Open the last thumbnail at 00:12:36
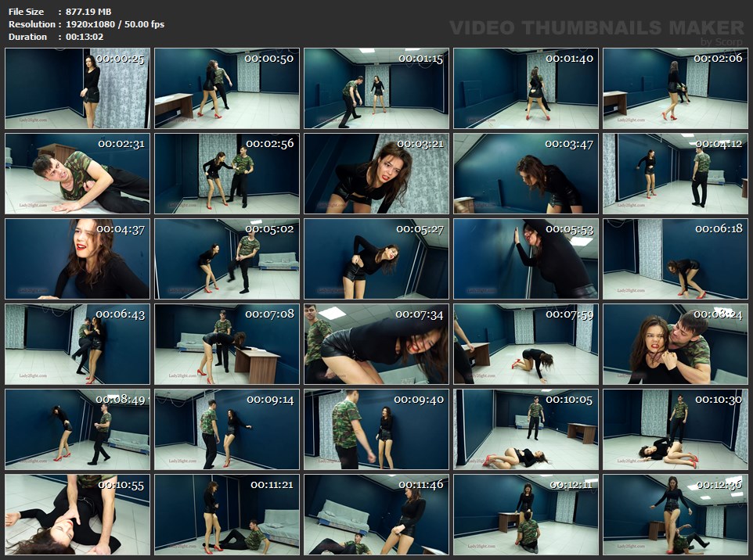This screenshot has width=753, height=560. [676, 515]
